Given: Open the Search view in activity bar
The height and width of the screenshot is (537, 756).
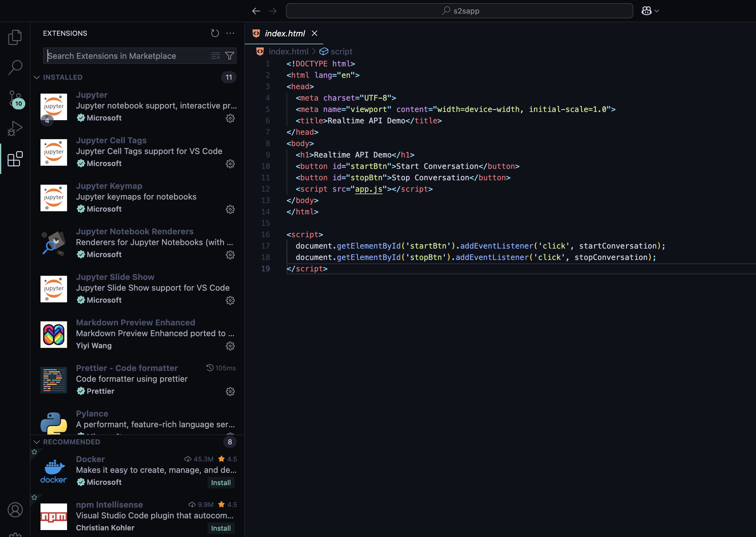Looking at the screenshot, I should coord(15,67).
